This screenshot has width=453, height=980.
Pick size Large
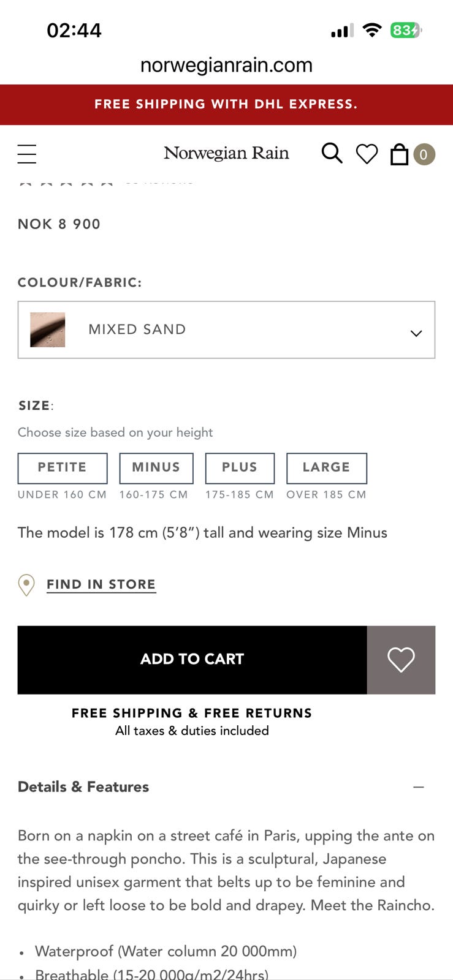pyautogui.click(x=326, y=468)
